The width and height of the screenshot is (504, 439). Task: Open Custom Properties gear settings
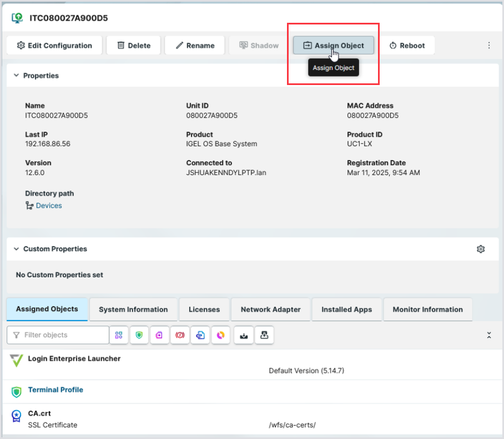481,249
